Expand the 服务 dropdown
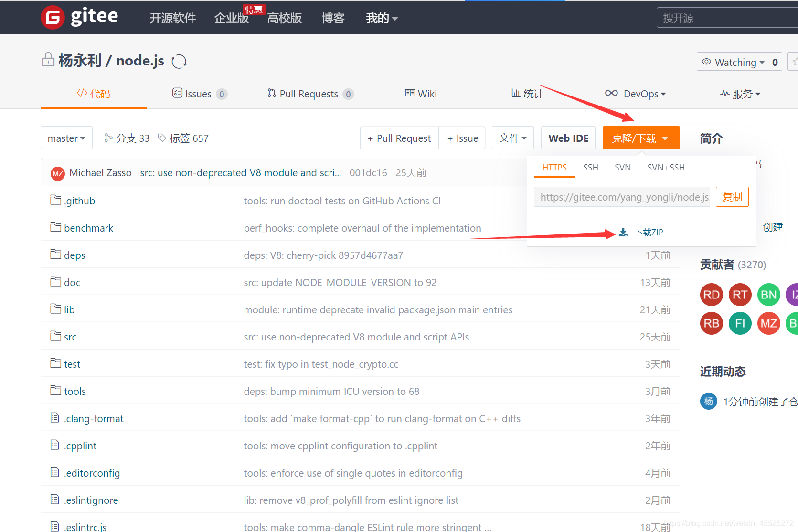The width and height of the screenshot is (798, 532). coord(740,94)
